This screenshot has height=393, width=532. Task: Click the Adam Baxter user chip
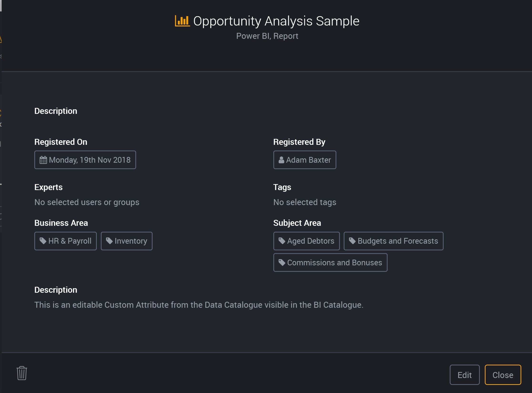point(305,160)
